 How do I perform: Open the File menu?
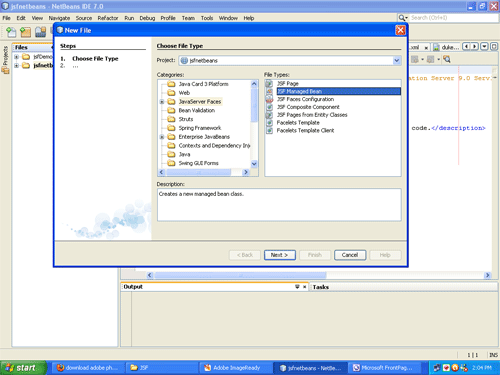click(x=6, y=18)
